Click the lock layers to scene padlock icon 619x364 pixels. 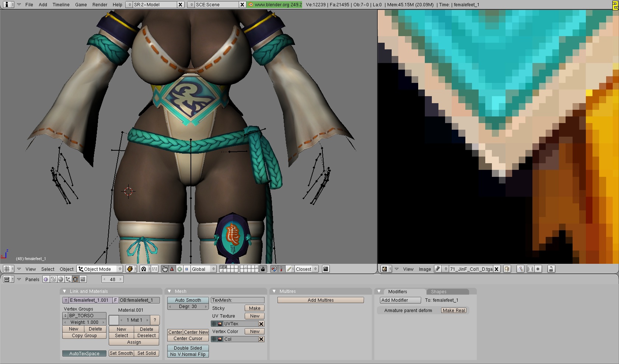tap(263, 269)
